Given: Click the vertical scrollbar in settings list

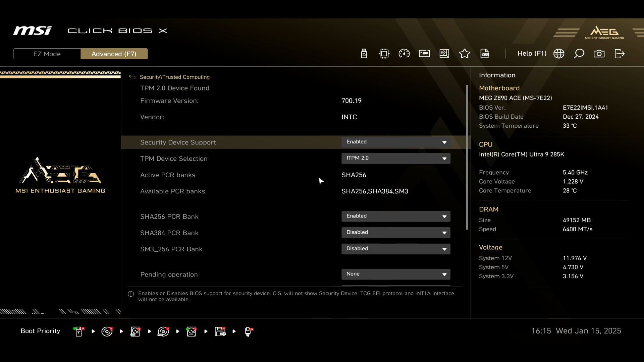Looking at the screenshot, I should point(467,158).
